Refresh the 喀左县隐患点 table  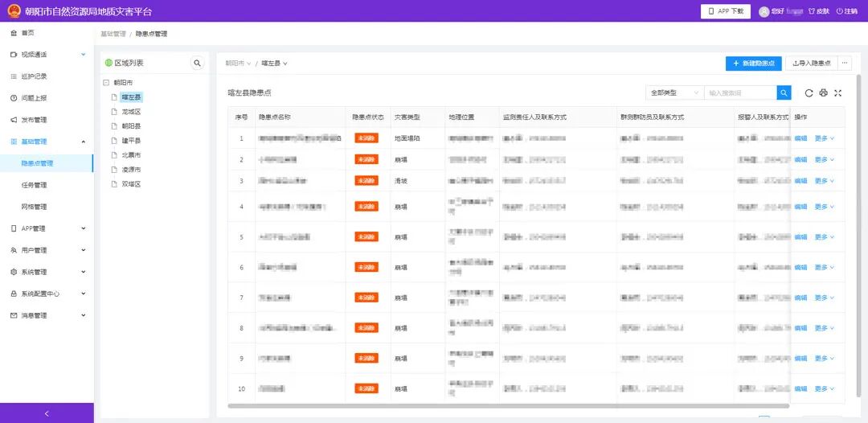(x=809, y=93)
